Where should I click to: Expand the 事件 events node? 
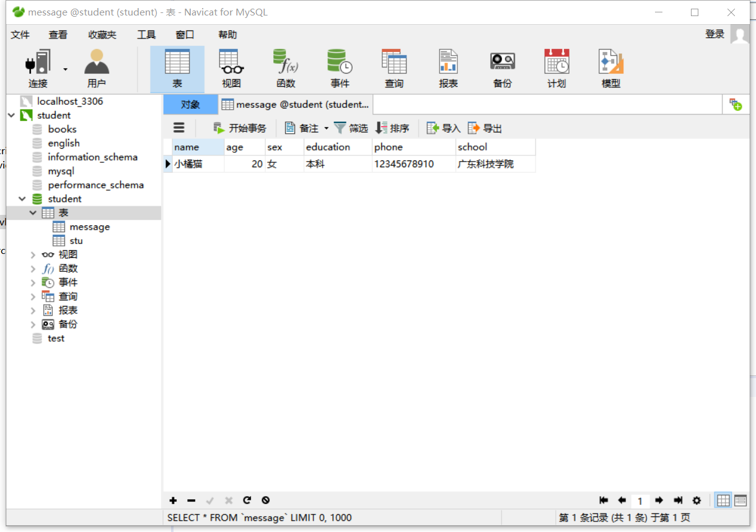pyautogui.click(x=33, y=282)
